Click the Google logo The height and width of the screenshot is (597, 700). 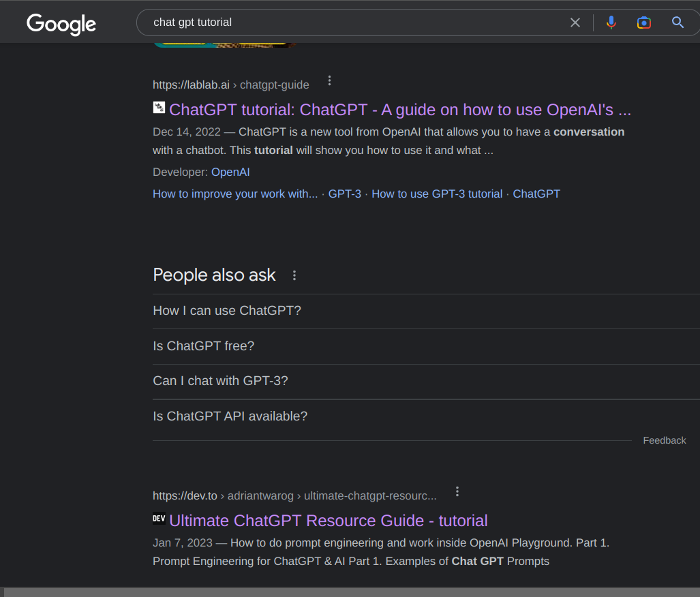(61, 24)
